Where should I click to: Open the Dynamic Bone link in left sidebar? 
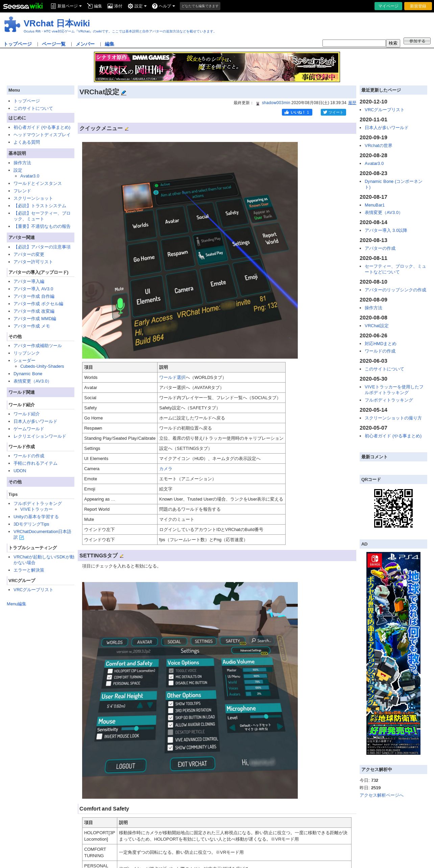pyautogui.click(x=28, y=374)
